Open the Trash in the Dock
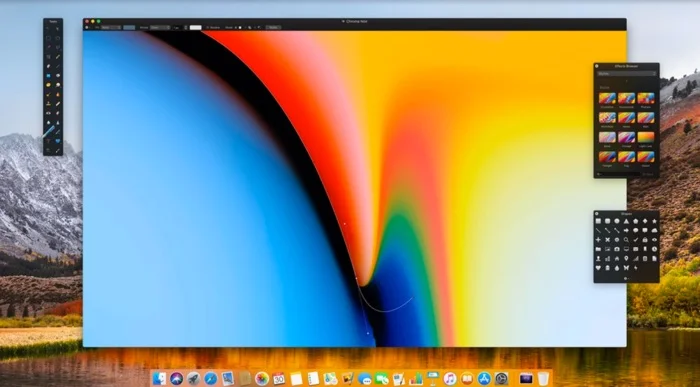The width and height of the screenshot is (700, 387). click(543, 379)
